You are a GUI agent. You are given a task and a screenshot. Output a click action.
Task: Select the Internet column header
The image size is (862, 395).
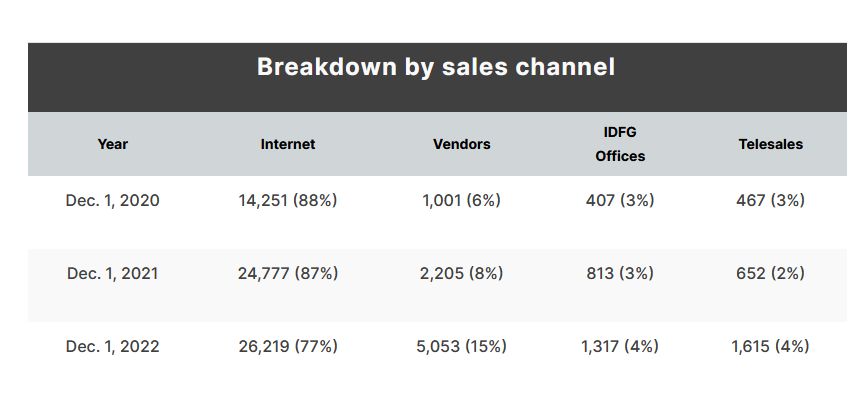[288, 144]
